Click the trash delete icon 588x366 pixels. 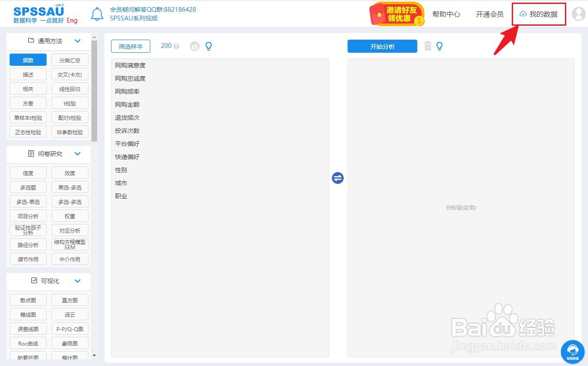428,46
